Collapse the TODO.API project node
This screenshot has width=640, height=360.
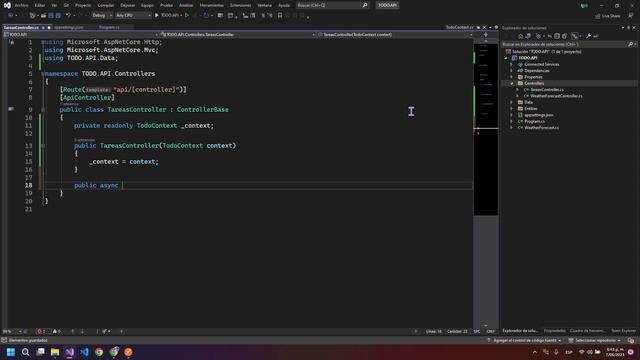[x=506, y=58]
